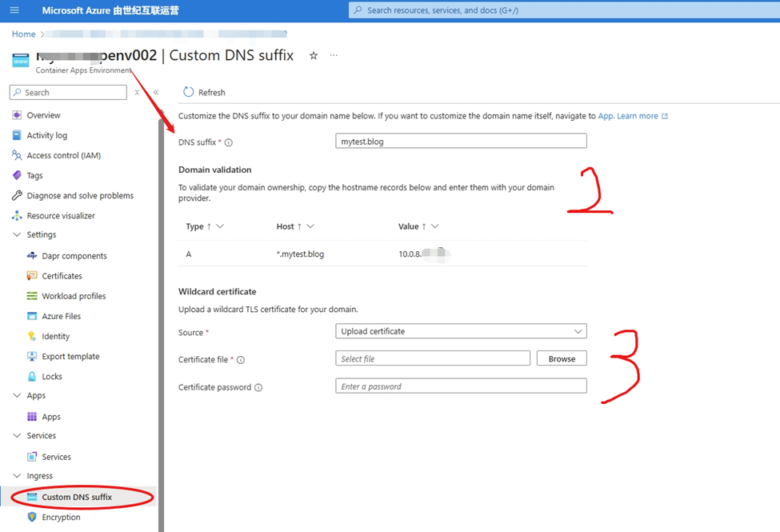This screenshot has width=780, height=532.
Task: Click the Certificate password input field
Action: 461,386
